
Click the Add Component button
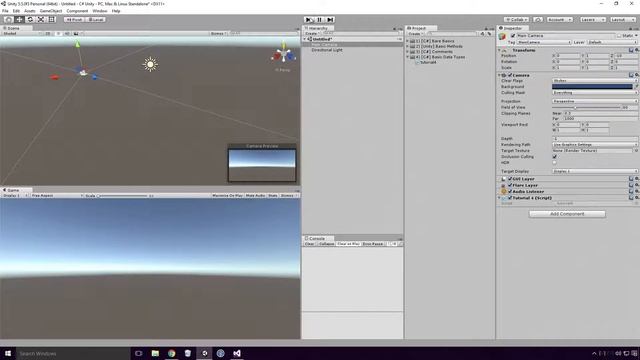pos(567,214)
